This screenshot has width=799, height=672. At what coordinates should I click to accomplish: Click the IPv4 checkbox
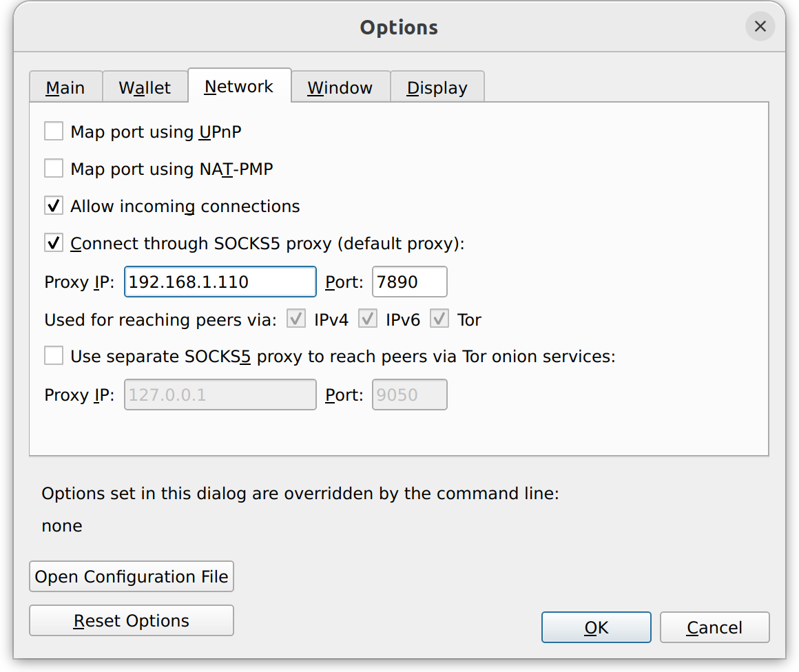296,319
